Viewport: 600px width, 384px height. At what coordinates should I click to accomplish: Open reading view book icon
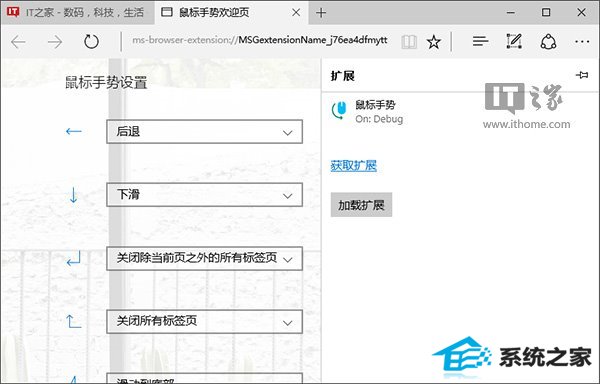409,42
